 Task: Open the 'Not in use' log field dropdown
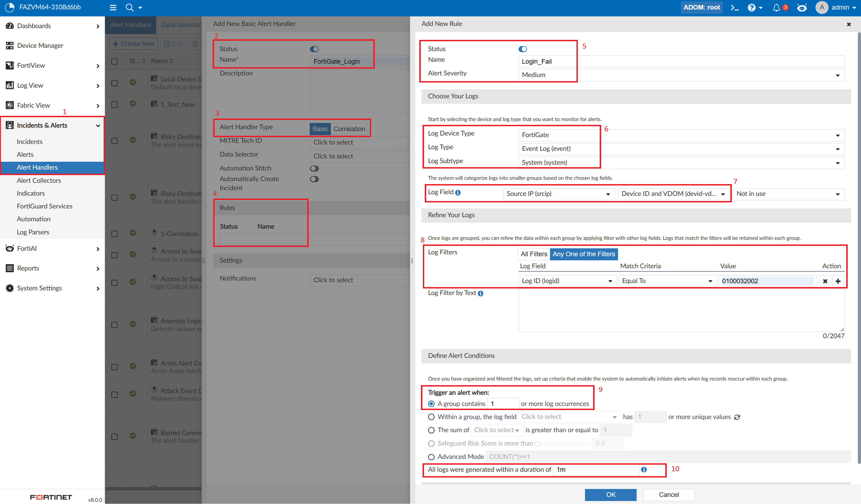[789, 194]
